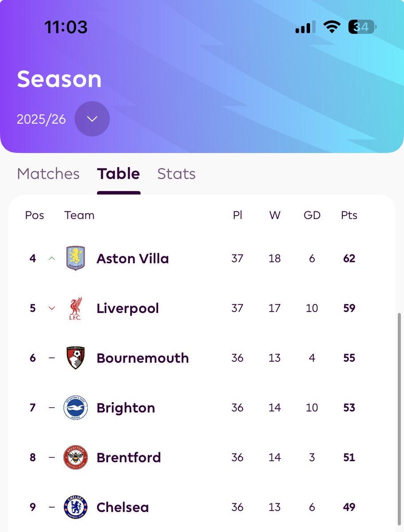Viewport: 404px width, 532px height.
Task: Tap the Brighton 53 points value
Action: pos(349,408)
